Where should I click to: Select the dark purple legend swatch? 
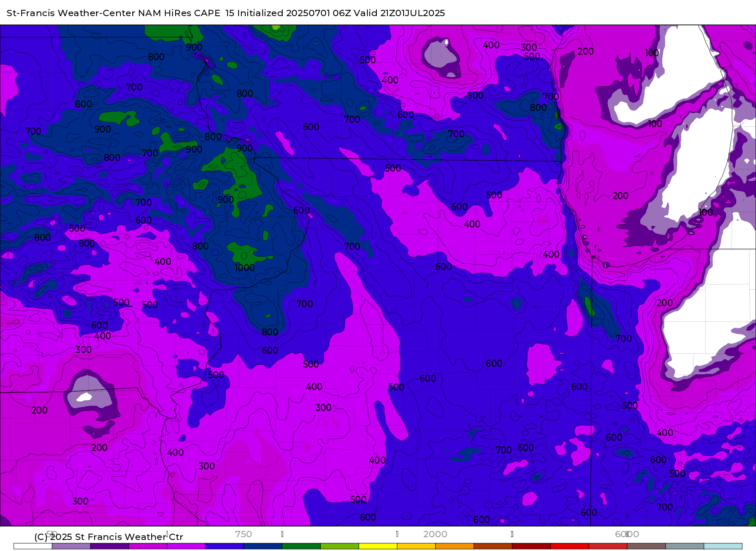click(109, 546)
